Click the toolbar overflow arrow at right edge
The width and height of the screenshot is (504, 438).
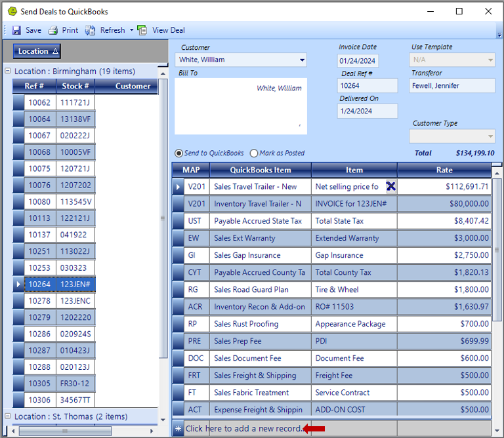pos(499,34)
